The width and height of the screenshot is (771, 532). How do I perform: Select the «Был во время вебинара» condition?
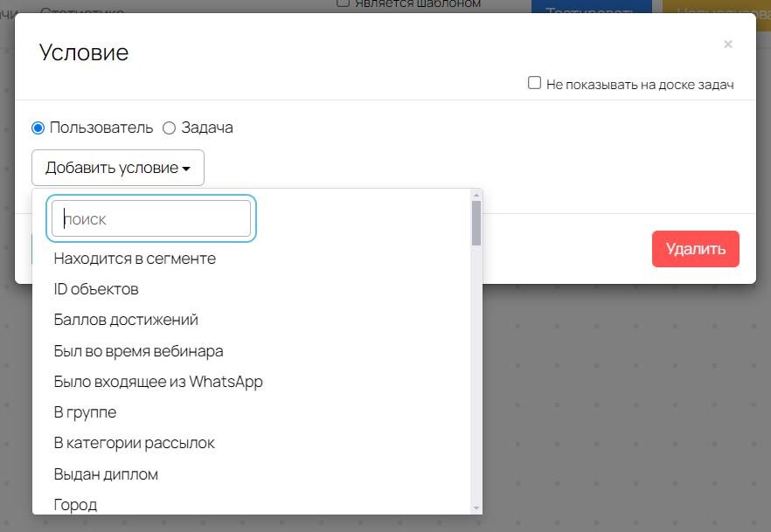click(136, 350)
